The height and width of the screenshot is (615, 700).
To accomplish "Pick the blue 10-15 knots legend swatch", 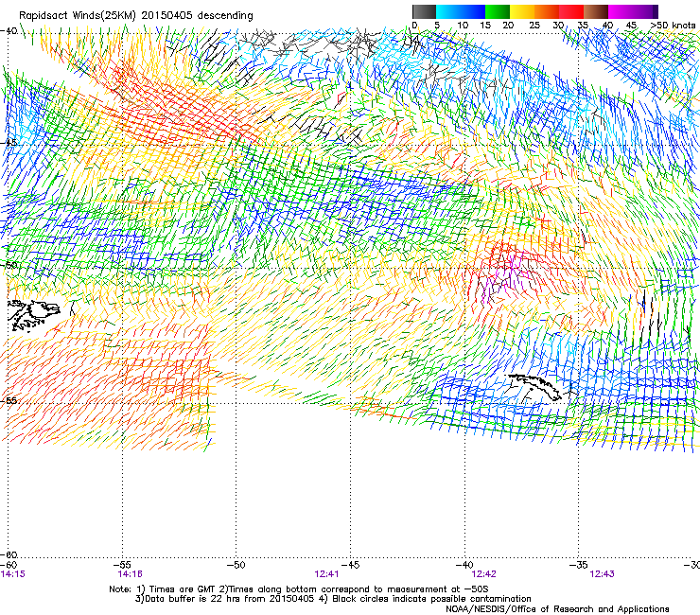I will coord(473,11).
